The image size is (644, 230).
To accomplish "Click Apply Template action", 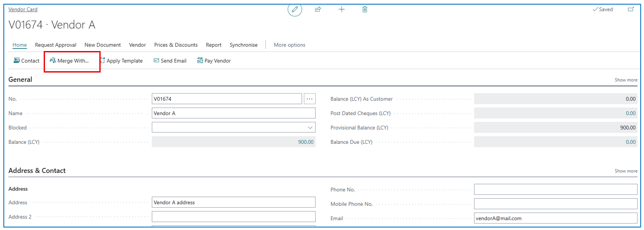I will click(121, 61).
